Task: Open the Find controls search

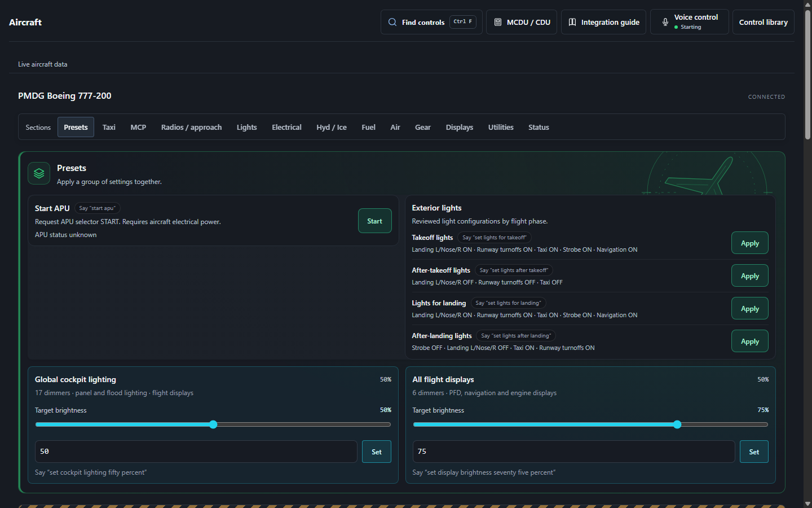Action: pyautogui.click(x=431, y=22)
